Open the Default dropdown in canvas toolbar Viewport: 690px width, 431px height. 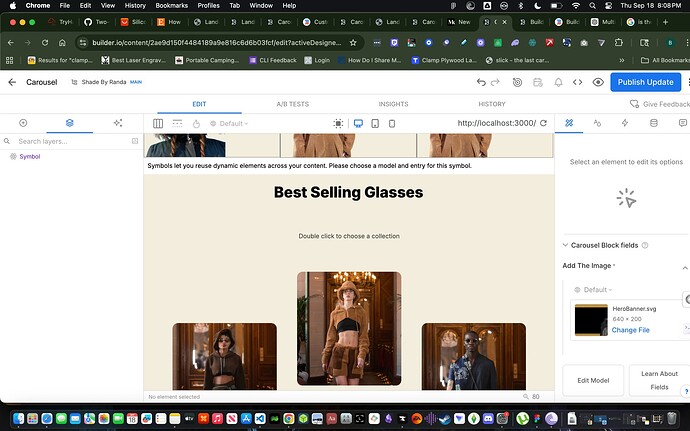(x=229, y=124)
